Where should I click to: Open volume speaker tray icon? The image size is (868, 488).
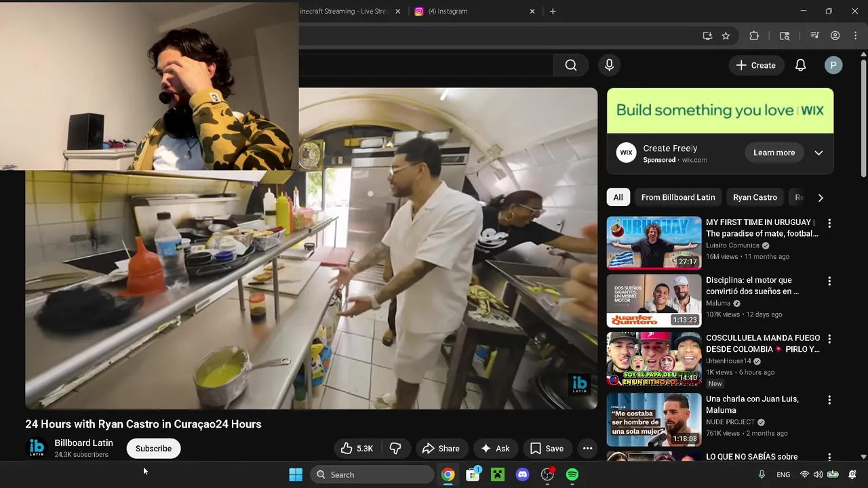818,474
